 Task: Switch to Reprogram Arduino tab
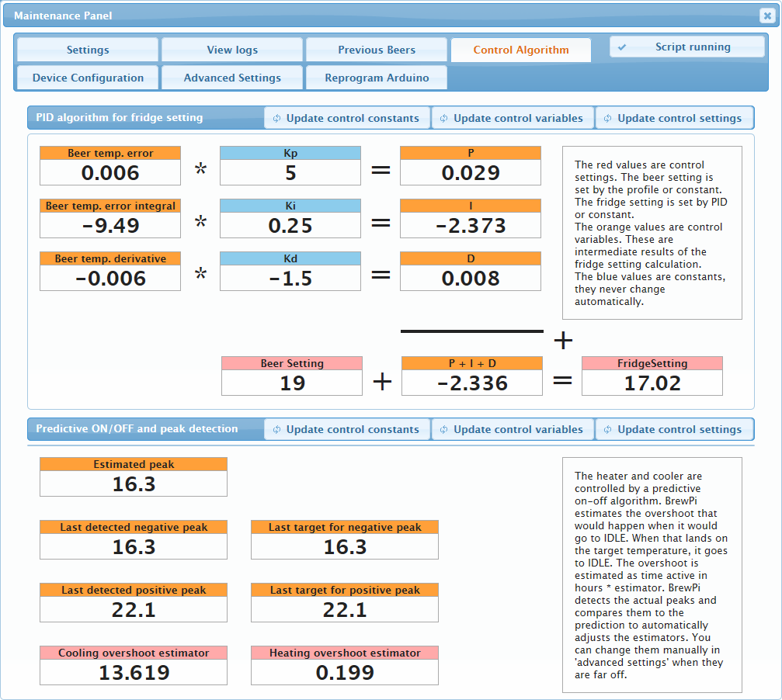click(377, 78)
